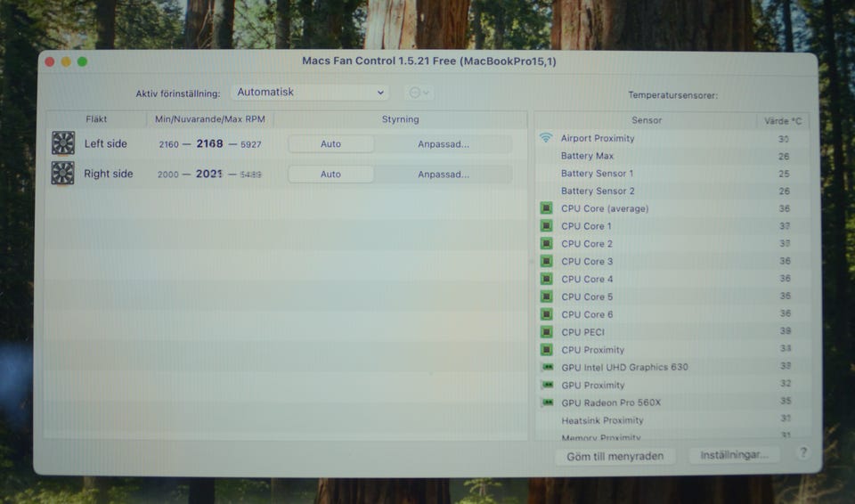Viewport: 855px width, 504px height.
Task: Click the CPU Core 5 chip icon
Action: point(546,297)
